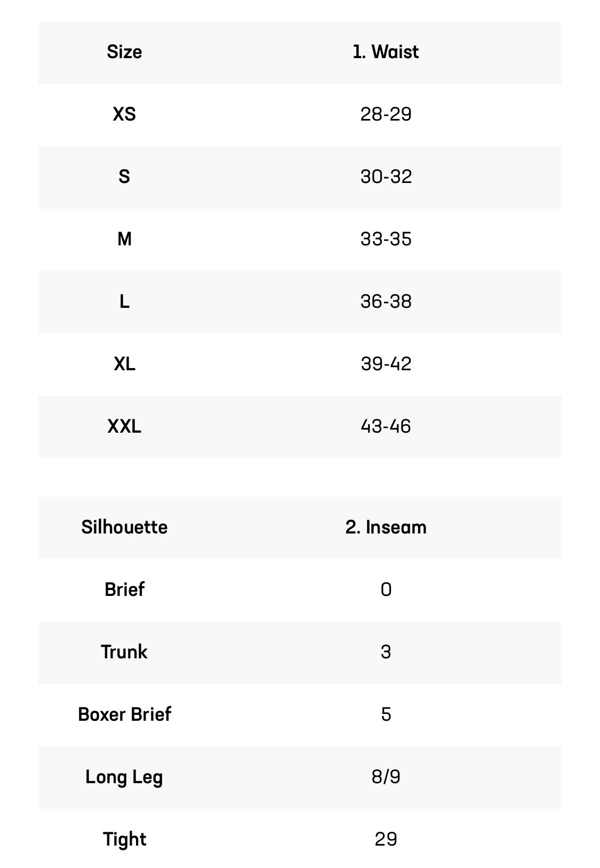
Task: Select the L size label
Action: point(124,302)
